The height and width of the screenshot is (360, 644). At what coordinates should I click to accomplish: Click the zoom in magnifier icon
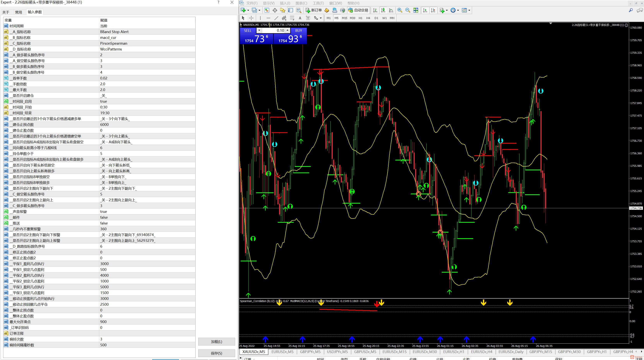[400, 10]
